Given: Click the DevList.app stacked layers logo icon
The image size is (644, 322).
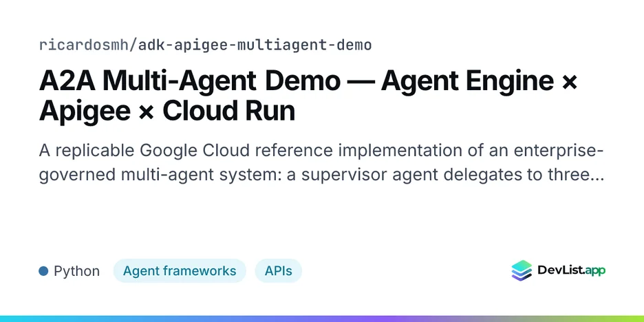Looking at the screenshot, I should [522, 270].
